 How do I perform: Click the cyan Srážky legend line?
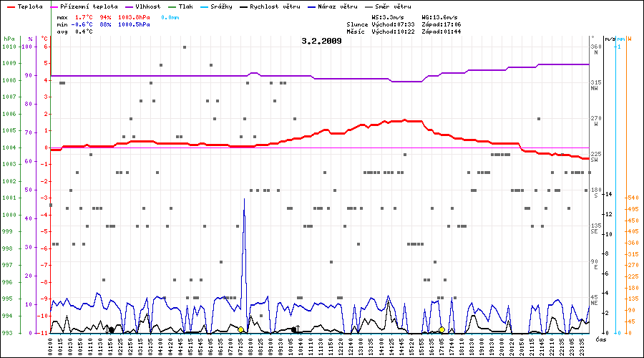204,6
